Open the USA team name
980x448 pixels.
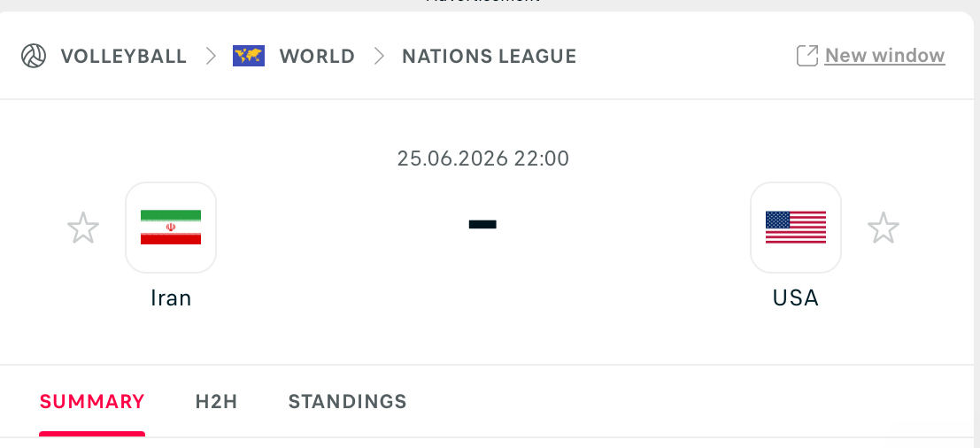pyautogui.click(x=795, y=298)
